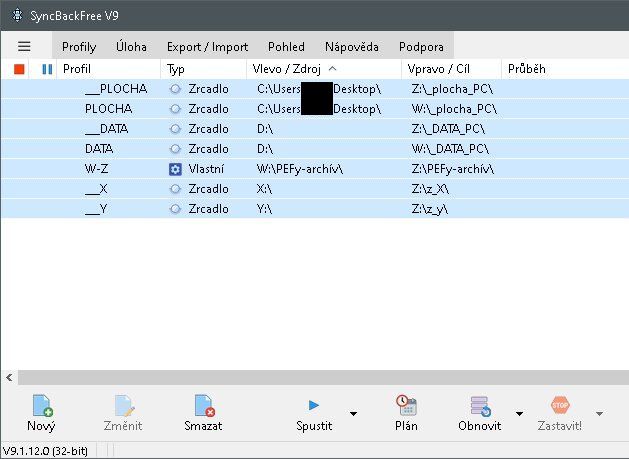Click the Vlastní type label
629x459 pixels.
(206, 169)
